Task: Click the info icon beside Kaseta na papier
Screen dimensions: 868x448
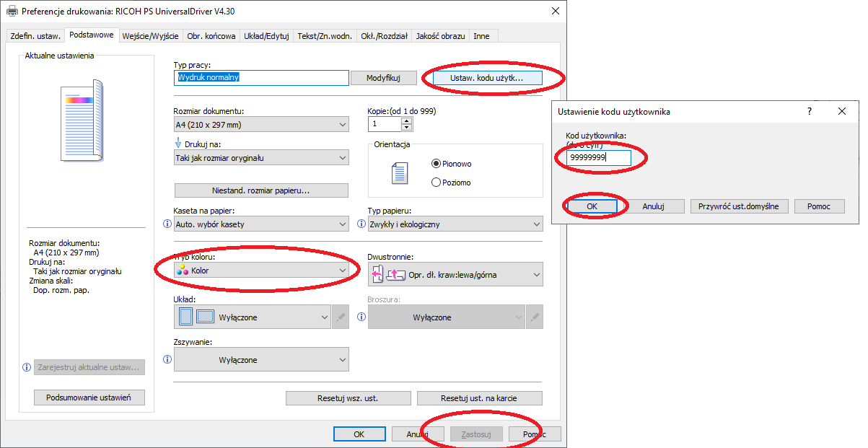Action: pos(167,224)
